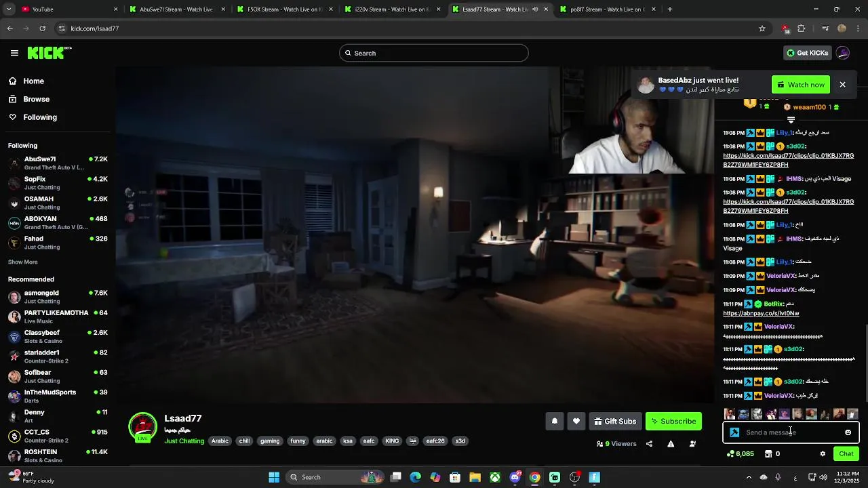
Task: Open the Windows Start menu
Action: pyautogui.click(x=274, y=477)
